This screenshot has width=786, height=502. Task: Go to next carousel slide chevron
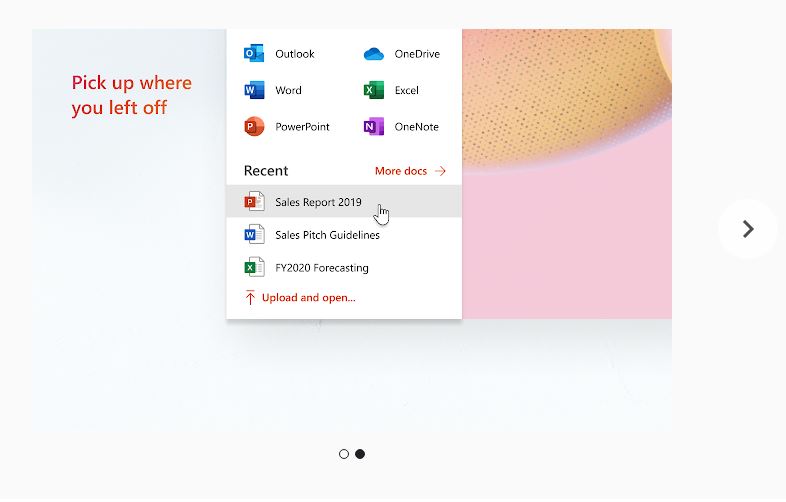[747, 229]
